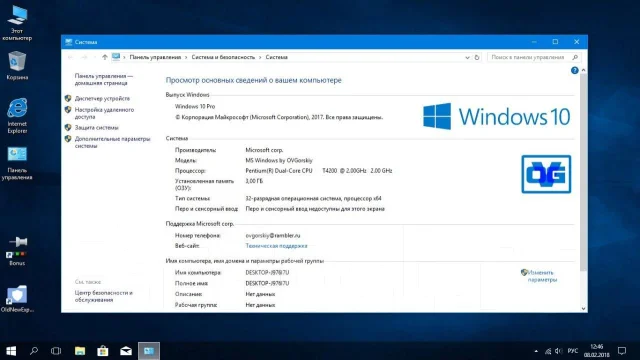Image resolution: width=640 pixels, height=360 pixels.
Task: Open Task View on the taskbar
Action: point(56,351)
